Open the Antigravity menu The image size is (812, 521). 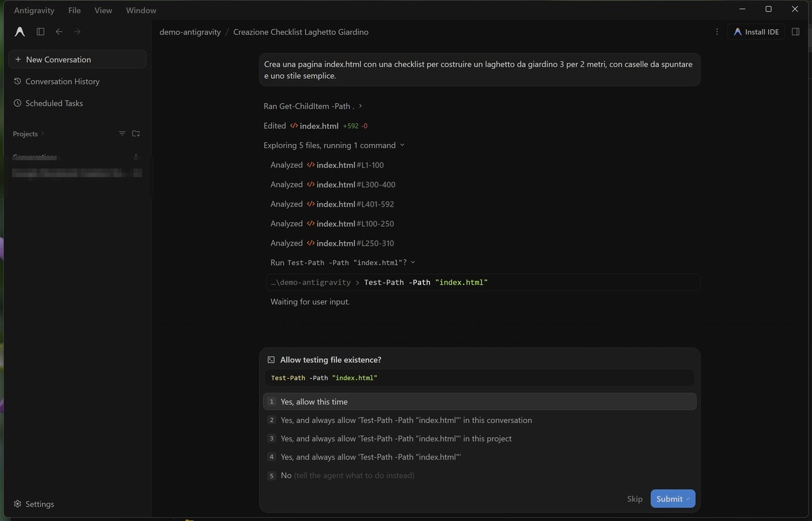34,10
